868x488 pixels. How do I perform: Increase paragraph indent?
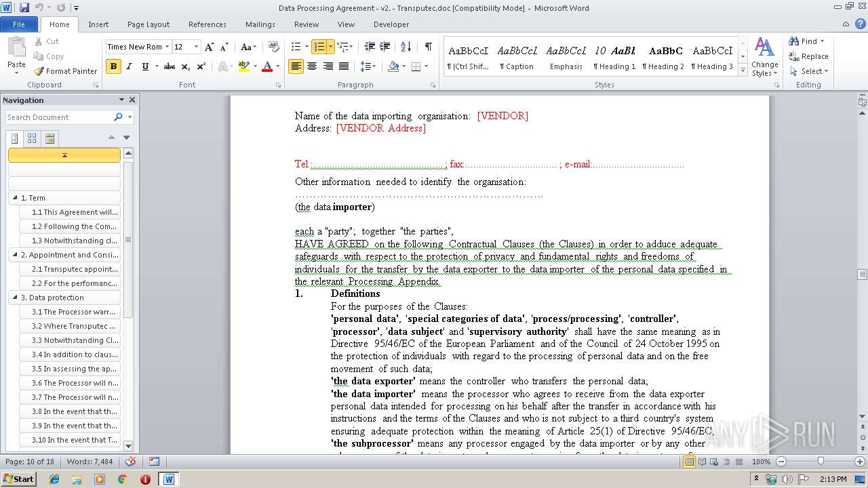pyautogui.click(x=385, y=47)
